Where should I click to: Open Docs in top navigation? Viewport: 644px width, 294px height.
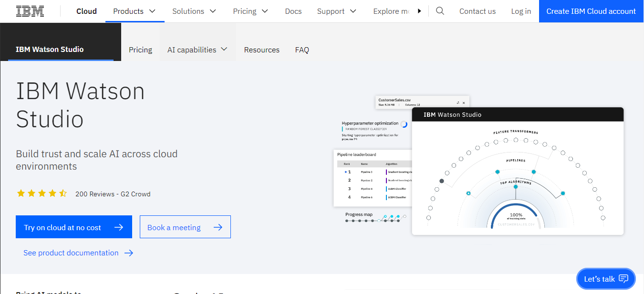293,11
